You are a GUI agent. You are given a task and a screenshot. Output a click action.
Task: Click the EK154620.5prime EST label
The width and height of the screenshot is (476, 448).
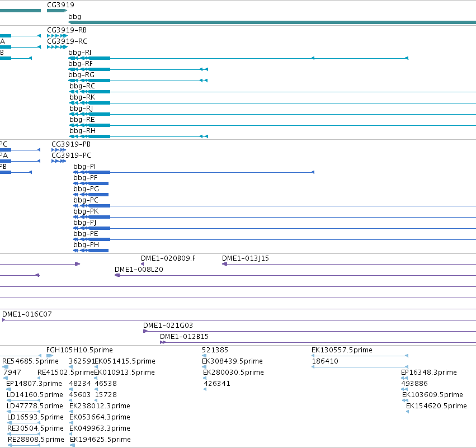(x=436, y=406)
